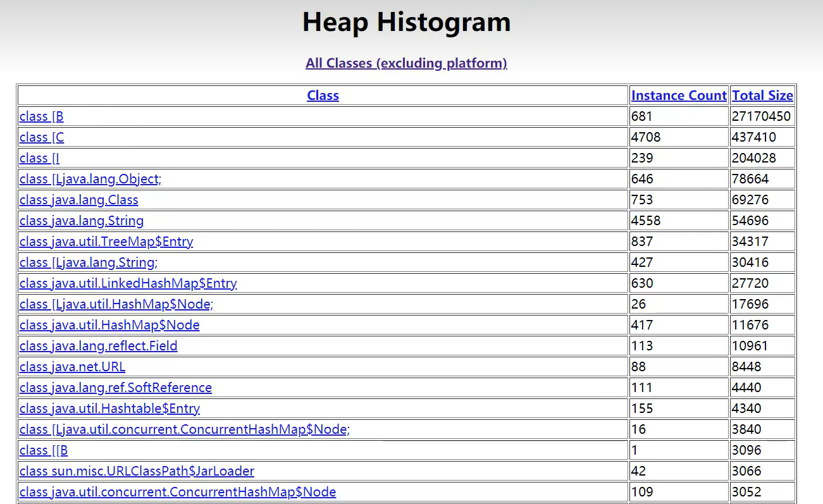Select total size value 30416

750,262
